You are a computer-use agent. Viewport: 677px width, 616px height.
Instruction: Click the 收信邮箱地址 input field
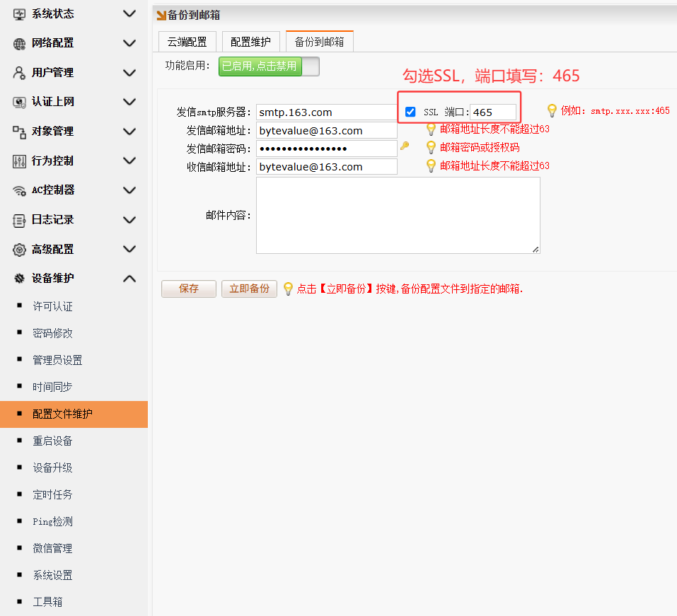[x=326, y=167]
